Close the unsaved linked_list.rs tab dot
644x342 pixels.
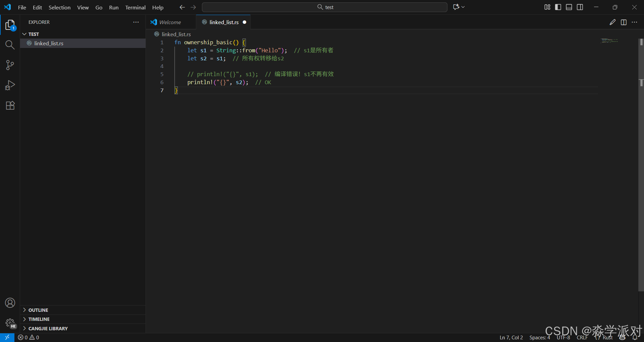coord(245,22)
